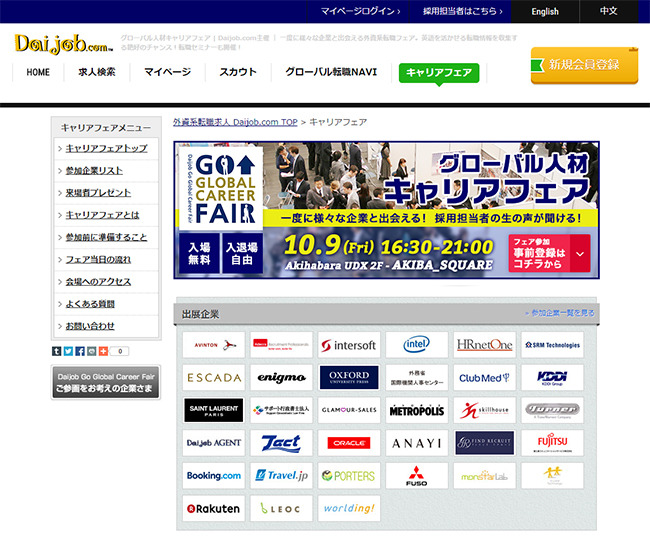This screenshot has height=537, width=650.
Task: Open 参加前に準備すること sidebar link
Action: [x=107, y=237]
